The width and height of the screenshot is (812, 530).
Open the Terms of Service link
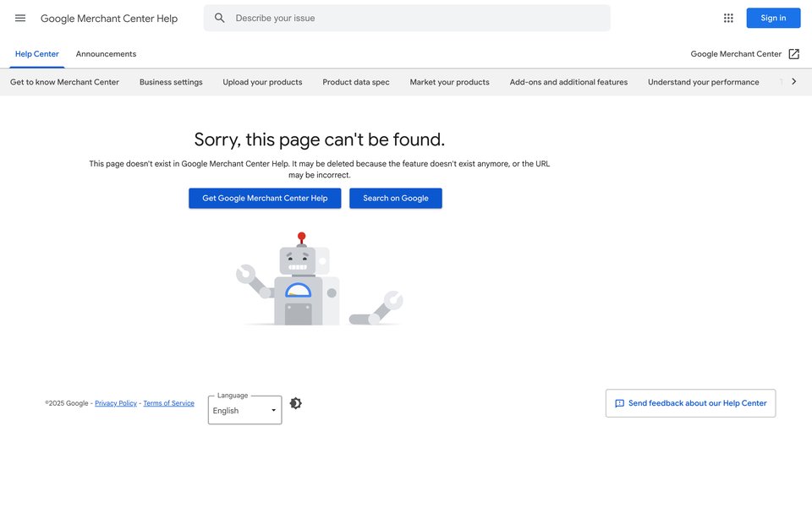[169, 403]
